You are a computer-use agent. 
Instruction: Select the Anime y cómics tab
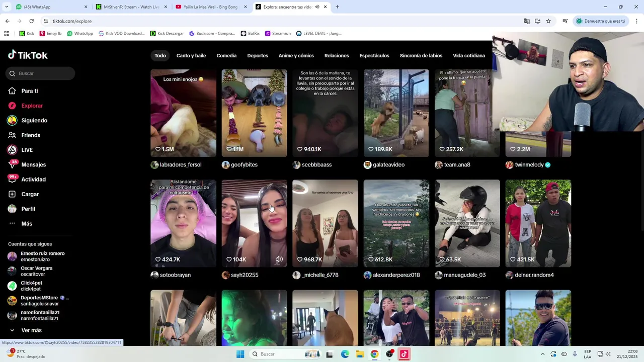pos(296,56)
